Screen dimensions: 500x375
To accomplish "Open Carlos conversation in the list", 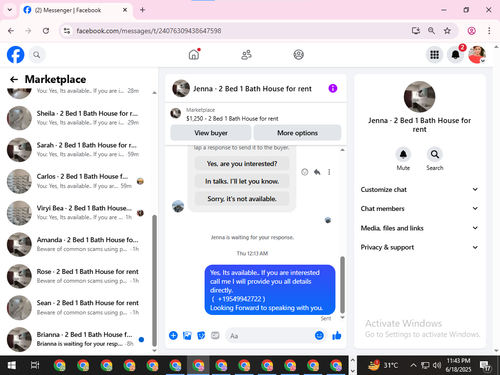I will click(77, 181).
